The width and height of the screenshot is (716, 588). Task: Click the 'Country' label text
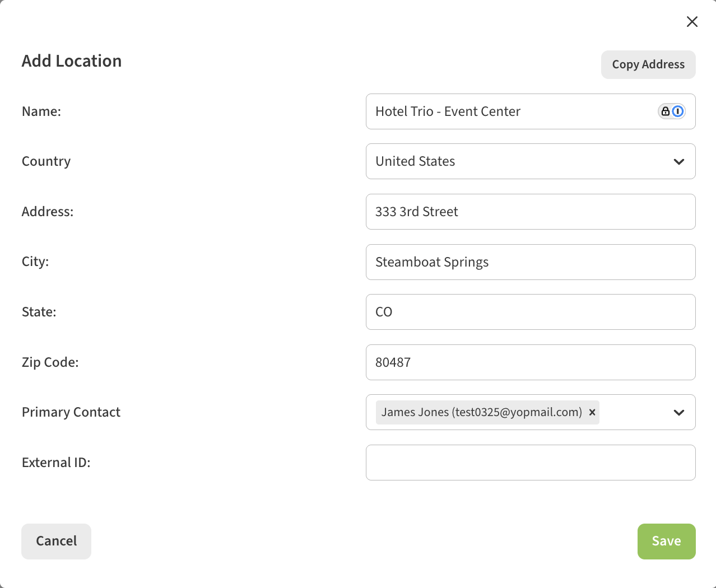click(46, 161)
